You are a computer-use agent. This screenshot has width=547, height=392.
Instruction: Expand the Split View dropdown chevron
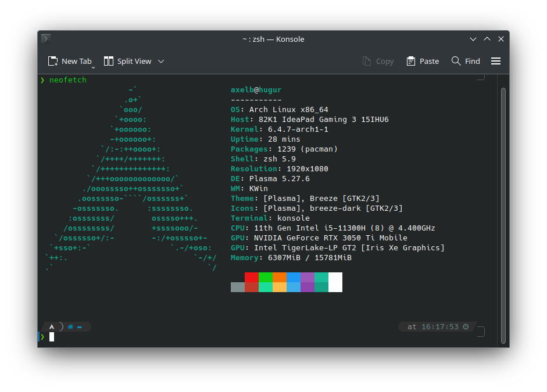coord(161,62)
